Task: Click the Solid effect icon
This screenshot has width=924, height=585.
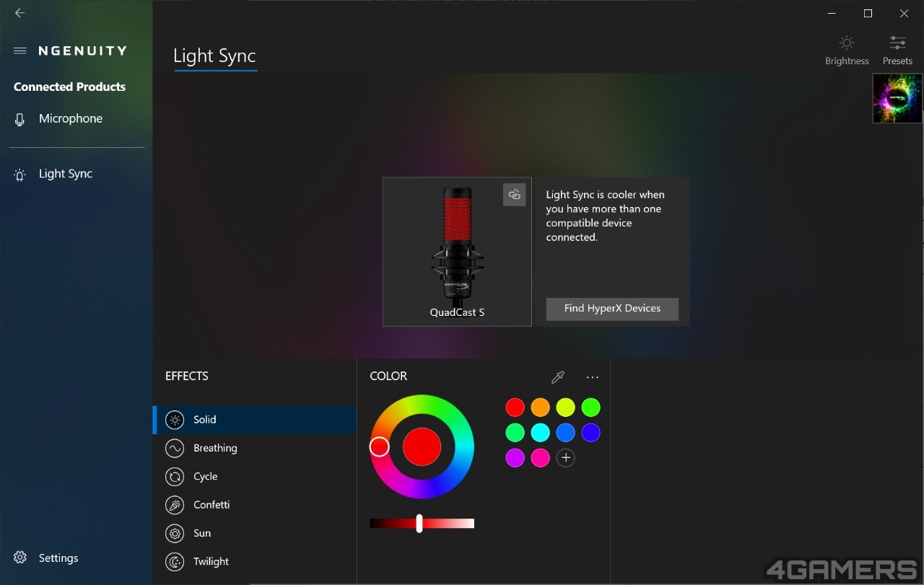Action: 175,420
